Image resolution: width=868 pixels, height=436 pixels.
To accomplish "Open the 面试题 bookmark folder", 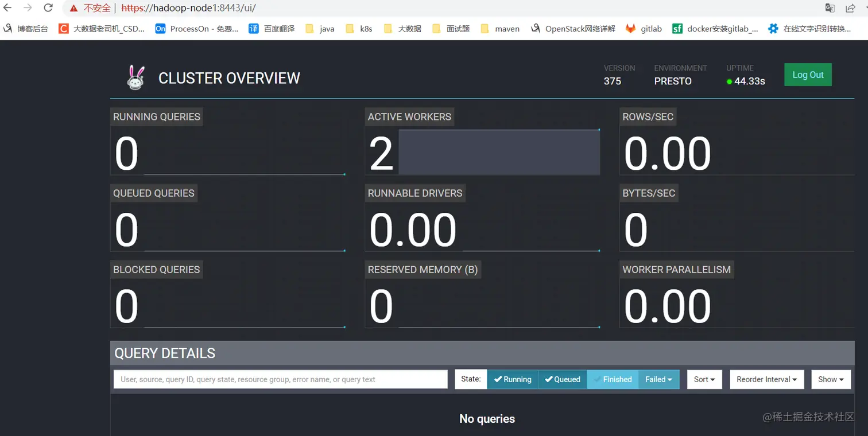I will 451,28.
